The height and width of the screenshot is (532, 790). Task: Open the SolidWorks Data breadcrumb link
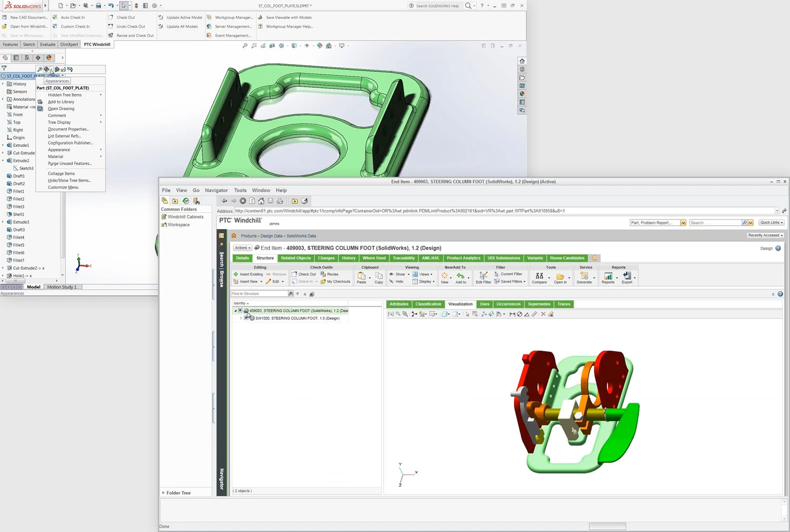pos(301,236)
